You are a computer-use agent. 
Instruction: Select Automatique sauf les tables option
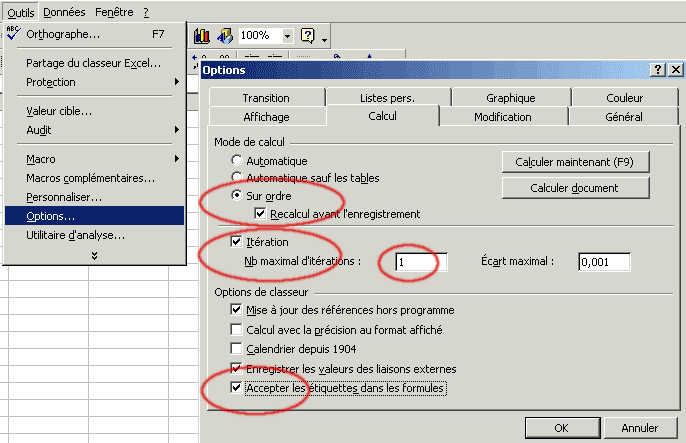(237, 177)
